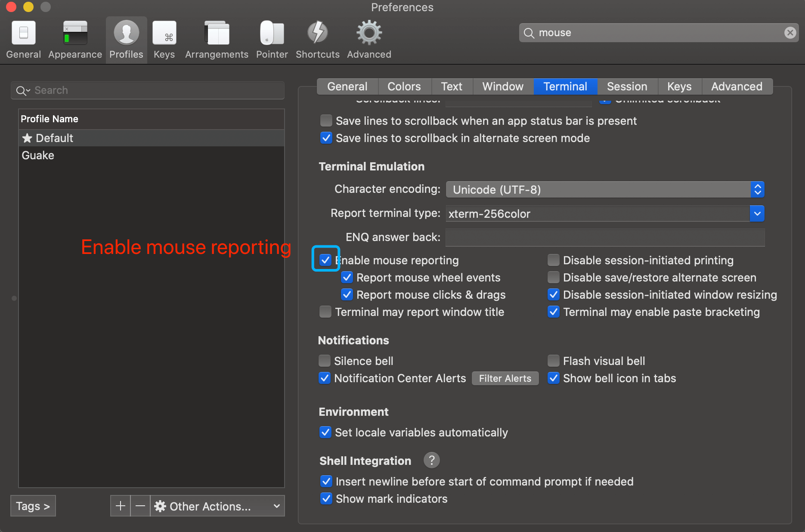The height and width of the screenshot is (532, 805).
Task: Click the Shell Integration help question mark
Action: pyautogui.click(x=431, y=460)
